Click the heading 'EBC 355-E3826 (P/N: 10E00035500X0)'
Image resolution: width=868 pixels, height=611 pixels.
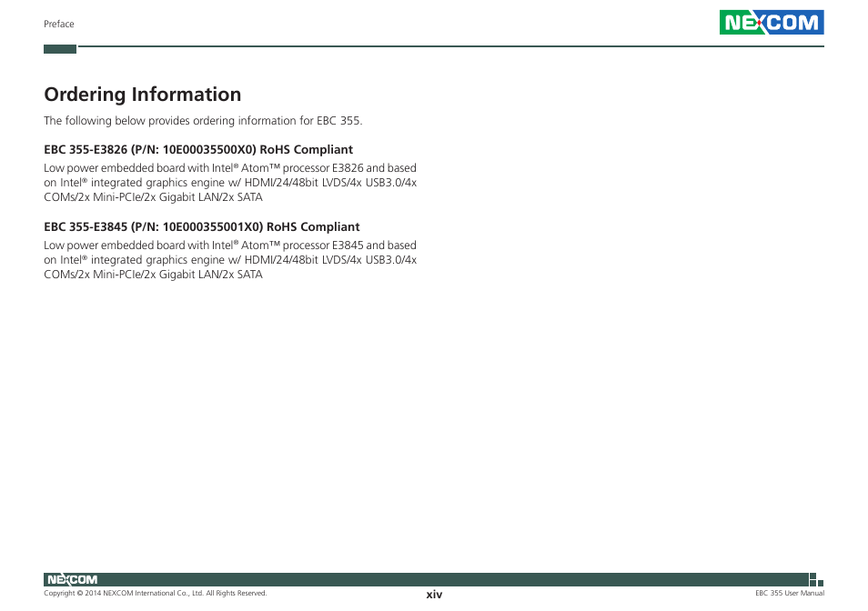click(x=198, y=150)
